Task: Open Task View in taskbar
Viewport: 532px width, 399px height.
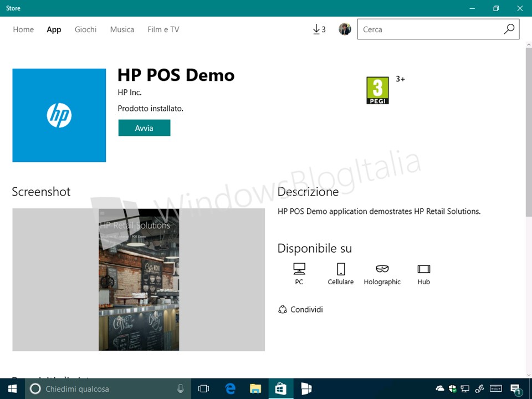Action: tap(203, 389)
